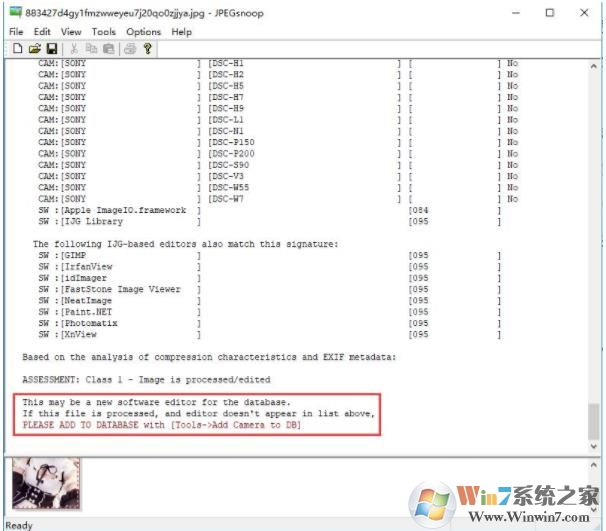Click the JPEGsnoop title bar app icon
606x531 pixels.
(x=15, y=12)
